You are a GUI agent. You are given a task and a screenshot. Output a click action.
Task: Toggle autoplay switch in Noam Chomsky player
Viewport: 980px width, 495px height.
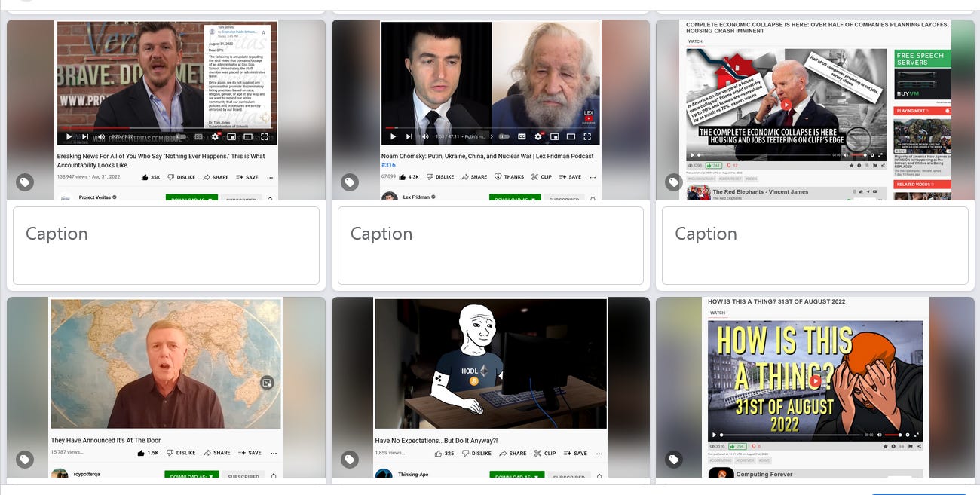pyautogui.click(x=504, y=136)
